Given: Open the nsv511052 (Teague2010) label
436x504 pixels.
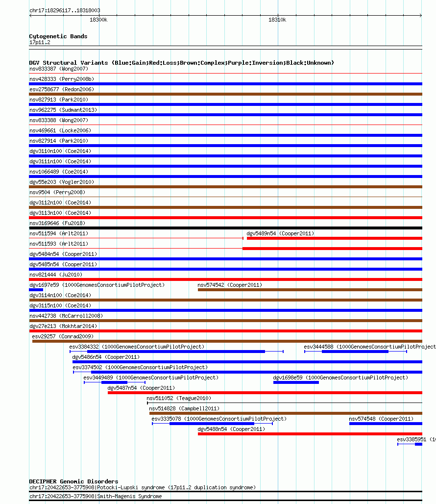Looking at the screenshot, I should coord(179,398).
